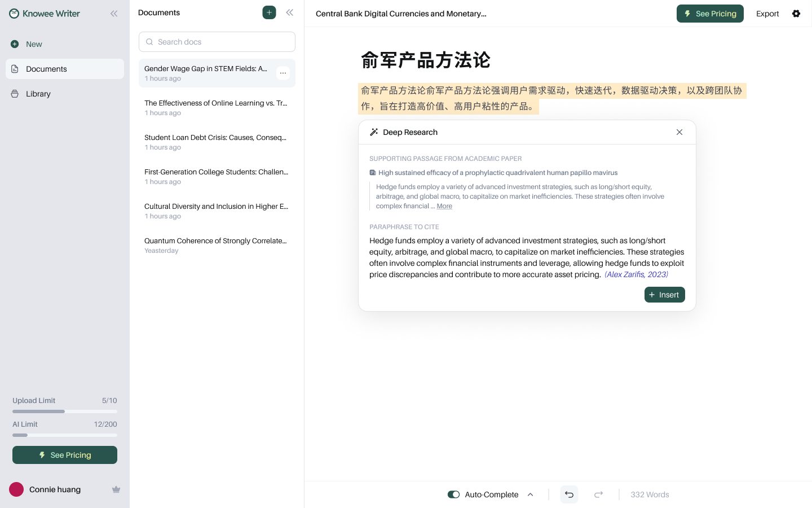Click the undo arrow icon
Viewport: 812px width, 508px height.
(x=569, y=494)
